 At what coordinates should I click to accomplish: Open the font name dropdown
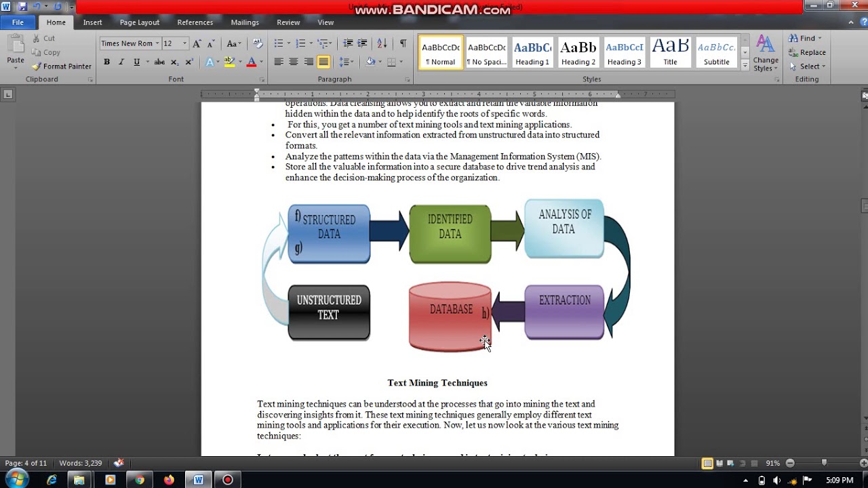point(157,43)
